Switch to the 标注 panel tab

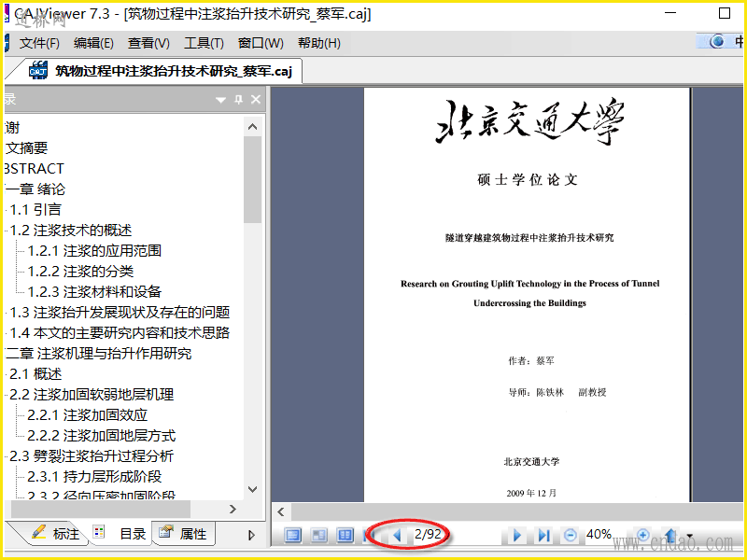[54, 534]
